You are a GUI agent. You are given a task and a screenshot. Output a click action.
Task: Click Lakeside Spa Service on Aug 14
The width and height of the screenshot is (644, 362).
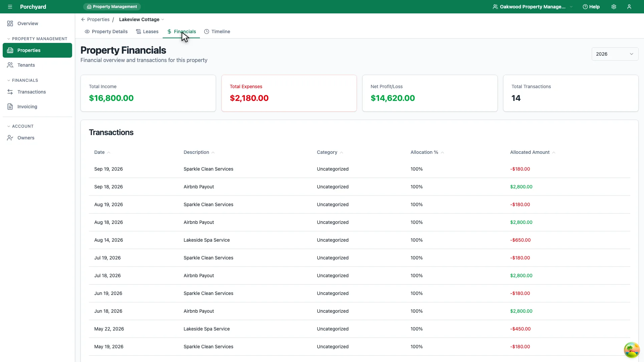207,240
